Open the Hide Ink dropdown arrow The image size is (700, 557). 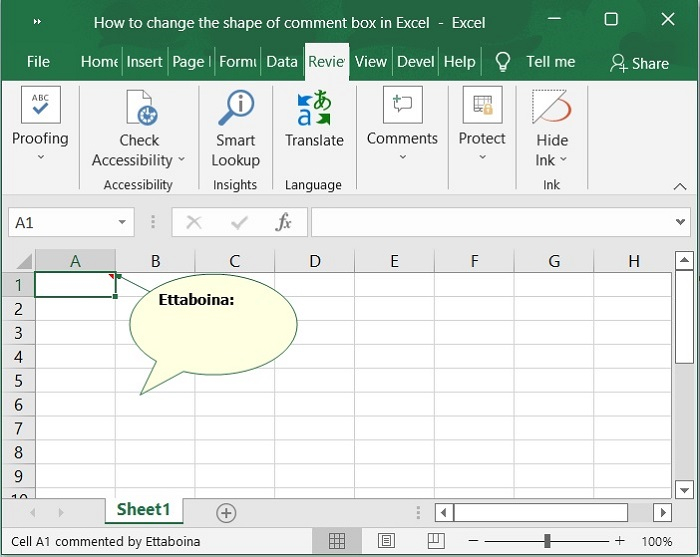tap(563, 159)
